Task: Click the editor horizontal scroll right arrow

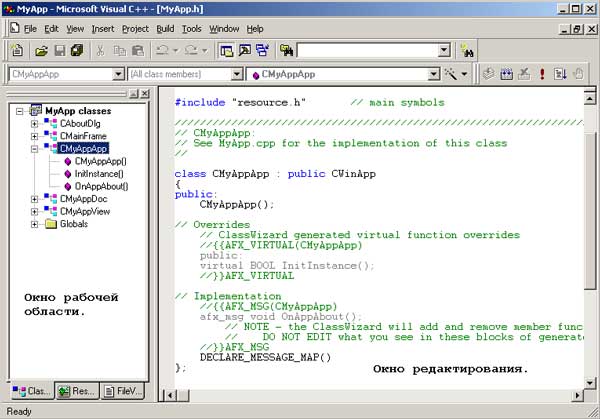Action: pos(577,395)
